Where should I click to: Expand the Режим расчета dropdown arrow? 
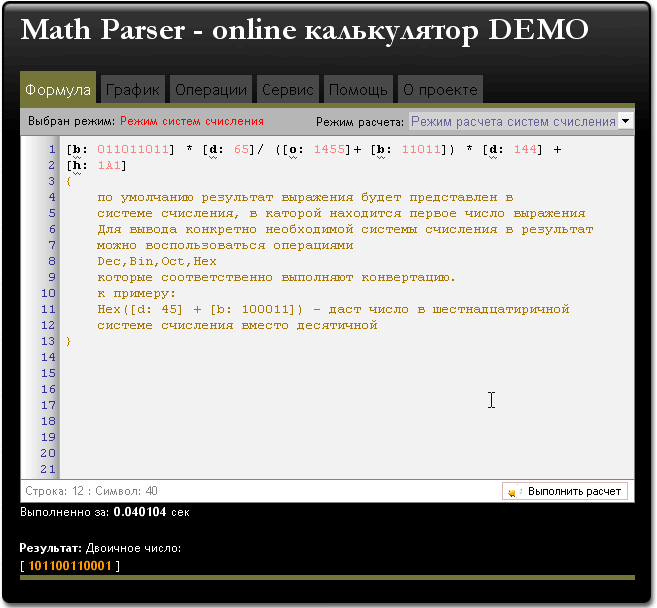click(625, 121)
